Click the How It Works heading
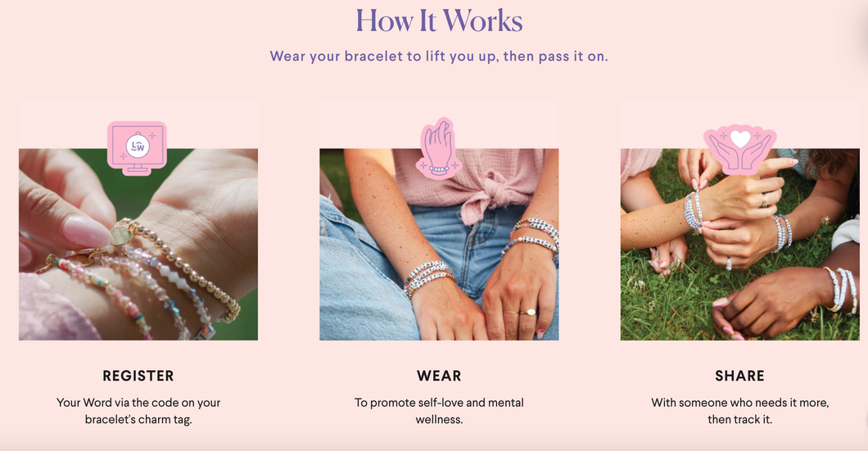868x451 pixels. (439, 21)
